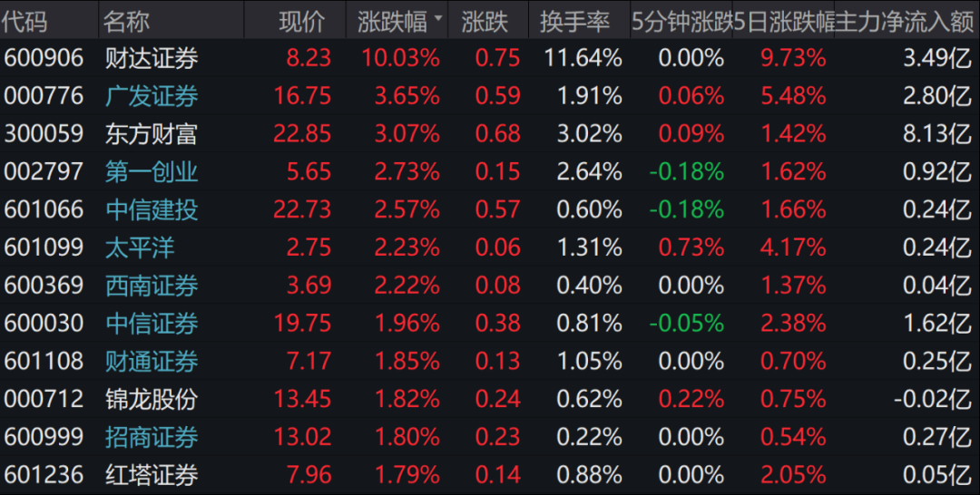Open the 广发证券 stock name

[x=152, y=96]
